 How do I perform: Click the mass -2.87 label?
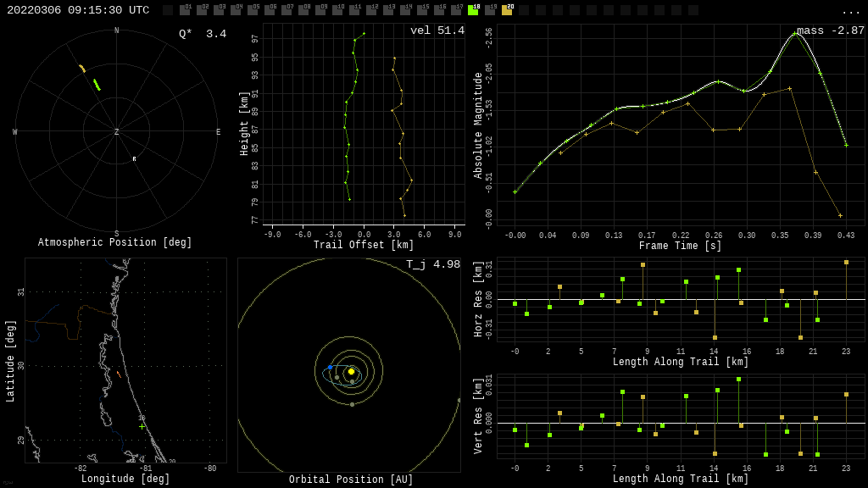click(830, 31)
